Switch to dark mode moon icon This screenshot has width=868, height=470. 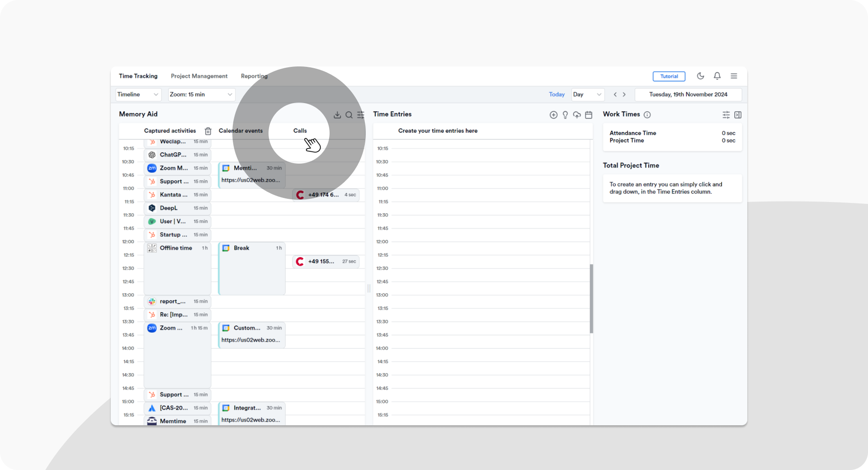click(x=700, y=76)
